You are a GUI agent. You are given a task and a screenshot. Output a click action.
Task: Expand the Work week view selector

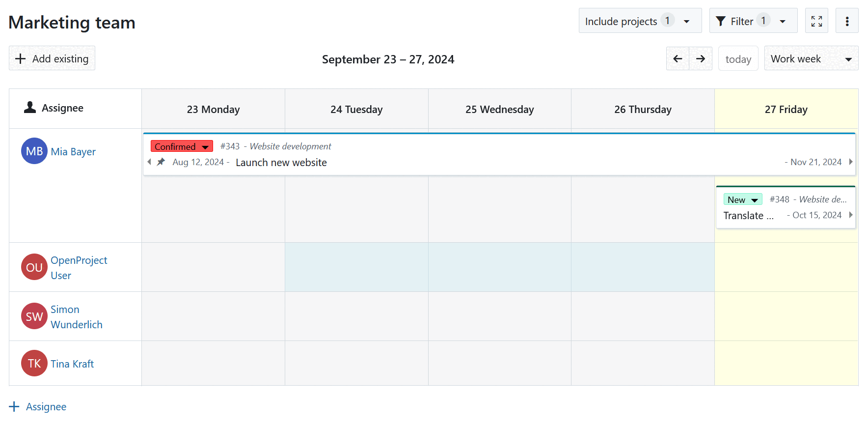(811, 59)
